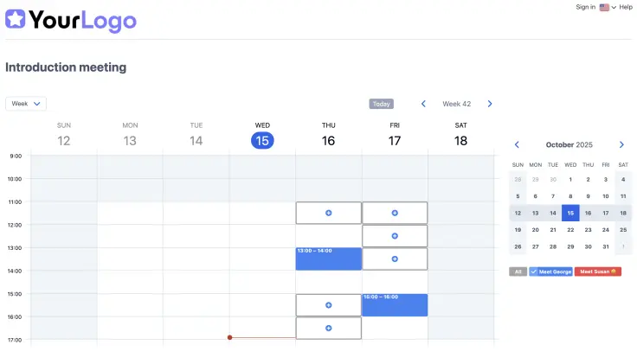Click plus icon on Friday 12:00 slot
The width and height of the screenshot is (637, 364).
click(395, 236)
